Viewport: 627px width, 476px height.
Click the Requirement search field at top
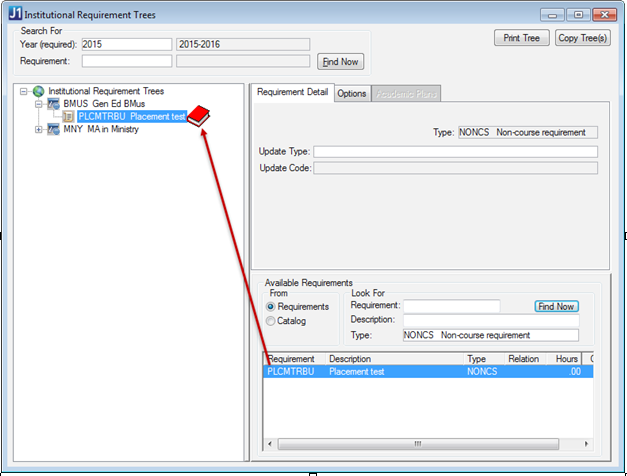(127, 61)
